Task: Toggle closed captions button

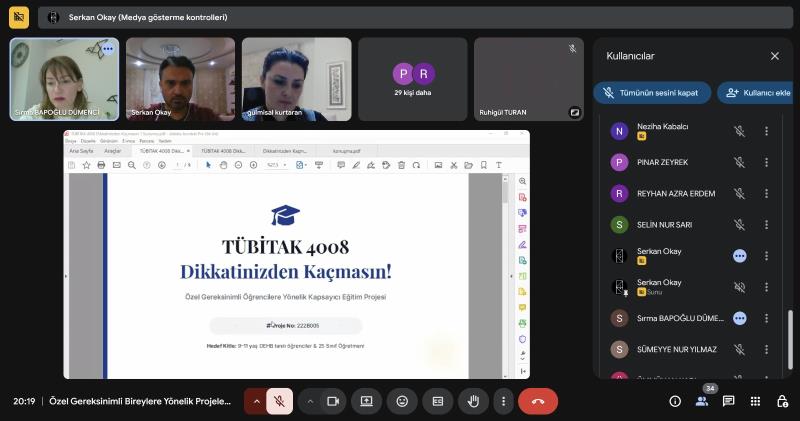Action: pos(438,401)
